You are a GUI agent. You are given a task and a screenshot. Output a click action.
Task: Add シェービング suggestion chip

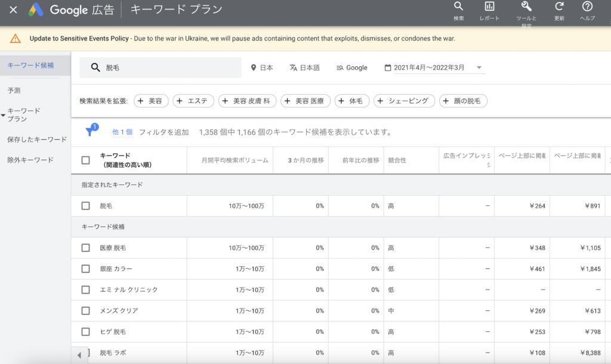(405, 101)
